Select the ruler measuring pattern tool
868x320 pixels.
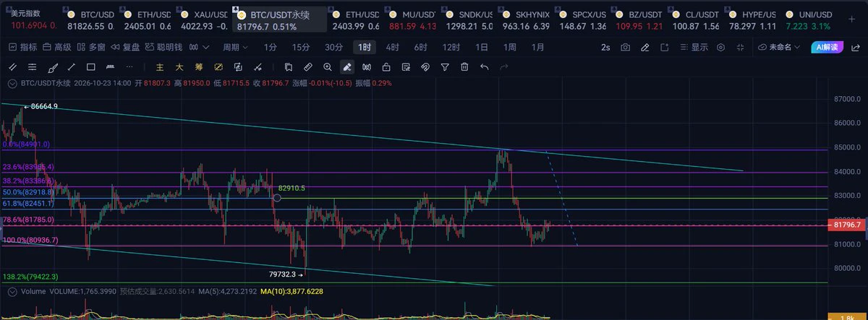click(110, 66)
